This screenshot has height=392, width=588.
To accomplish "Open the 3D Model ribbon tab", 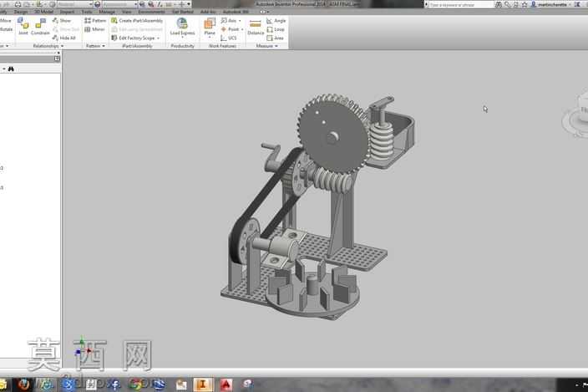I will 44,12.
